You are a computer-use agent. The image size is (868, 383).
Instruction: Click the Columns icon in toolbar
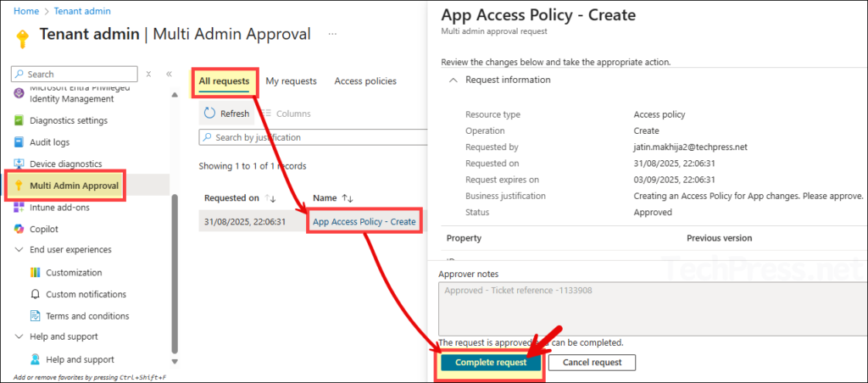coord(265,114)
